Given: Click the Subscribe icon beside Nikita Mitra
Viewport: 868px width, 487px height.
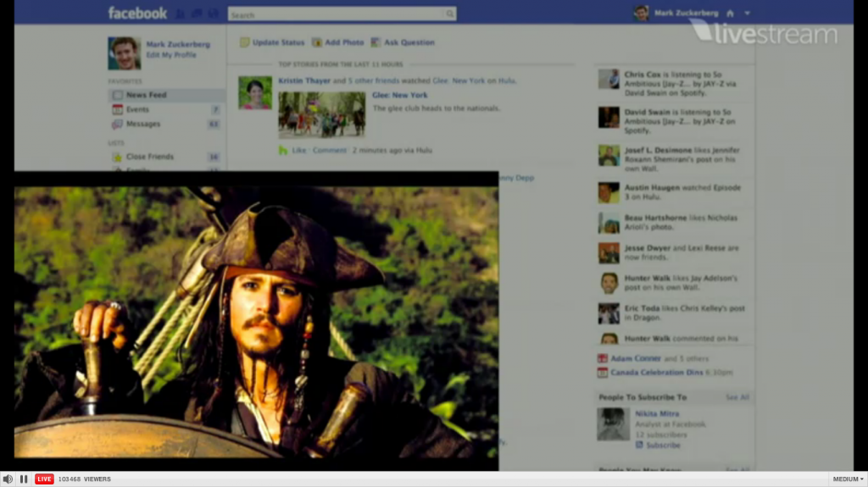Looking at the screenshot, I should [x=639, y=445].
